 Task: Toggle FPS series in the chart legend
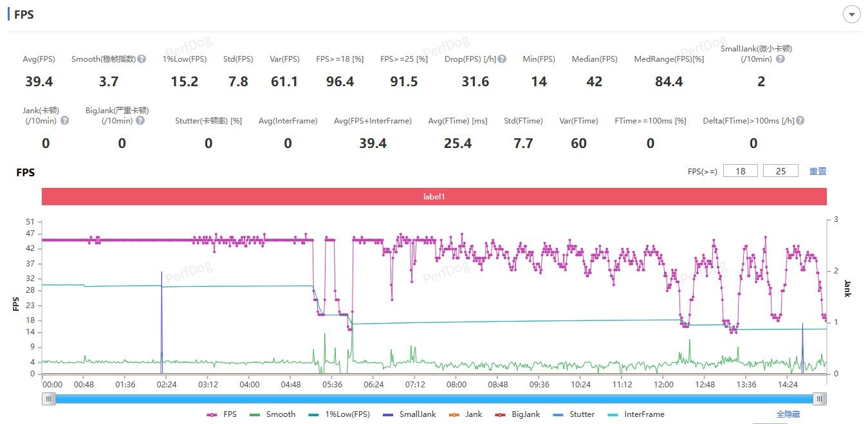222,414
